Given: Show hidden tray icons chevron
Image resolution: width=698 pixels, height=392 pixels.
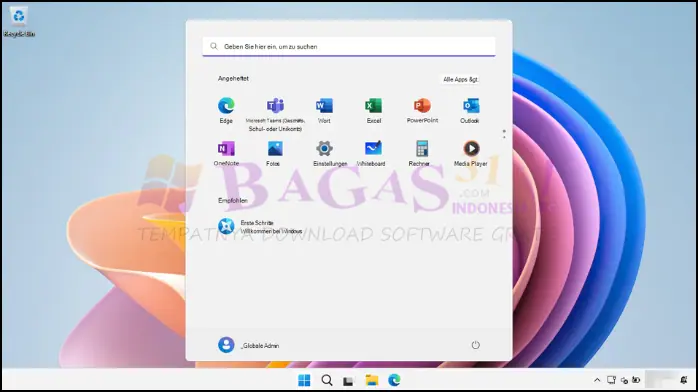Looking at the screenshot, I should point(597,380).
